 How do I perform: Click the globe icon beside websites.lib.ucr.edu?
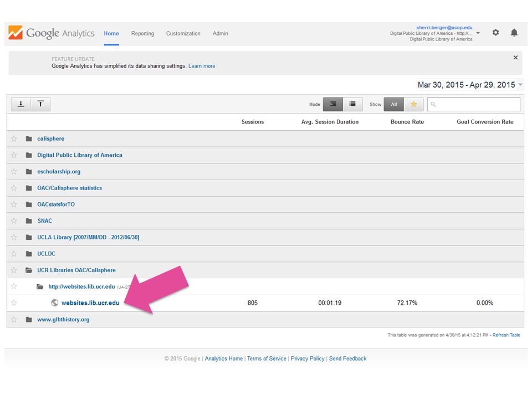click(x=55, y=303)
